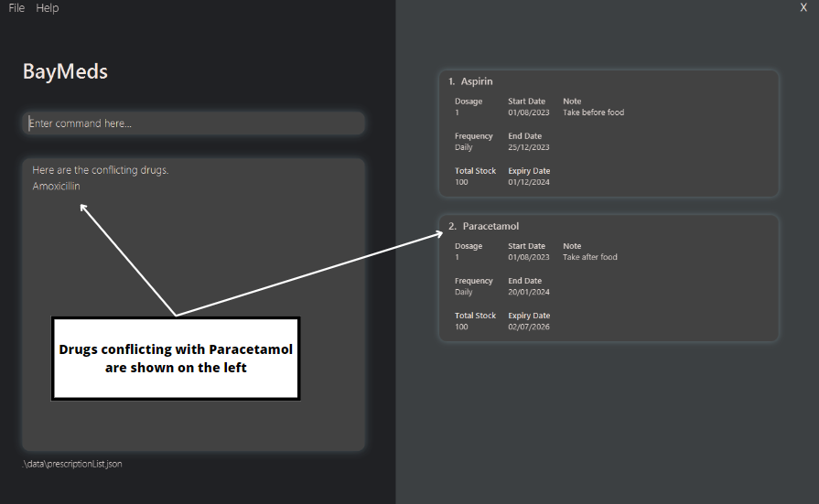Click the 'Take after food' note
Image resolution: width=819 pixels, height=504 pixels.
589,257
